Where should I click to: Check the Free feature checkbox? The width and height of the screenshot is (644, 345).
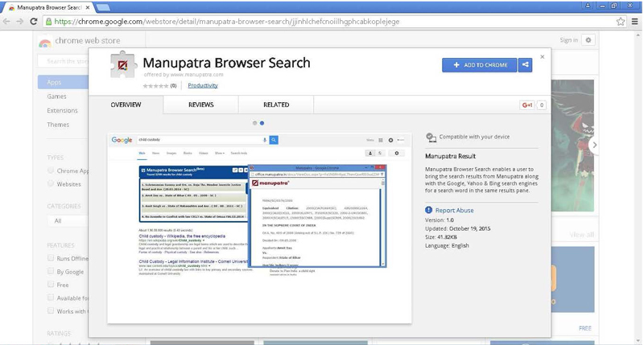click(51, 285)
